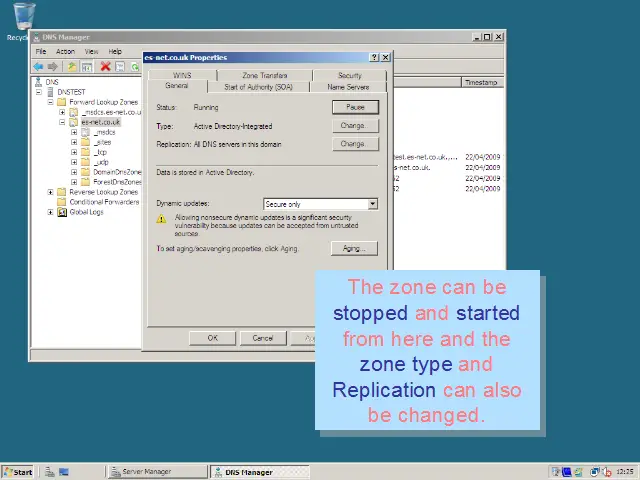Switch to Start of Authority (SOA) tab
This screenshot has height=480, width=640.
(x=258, y=87)
